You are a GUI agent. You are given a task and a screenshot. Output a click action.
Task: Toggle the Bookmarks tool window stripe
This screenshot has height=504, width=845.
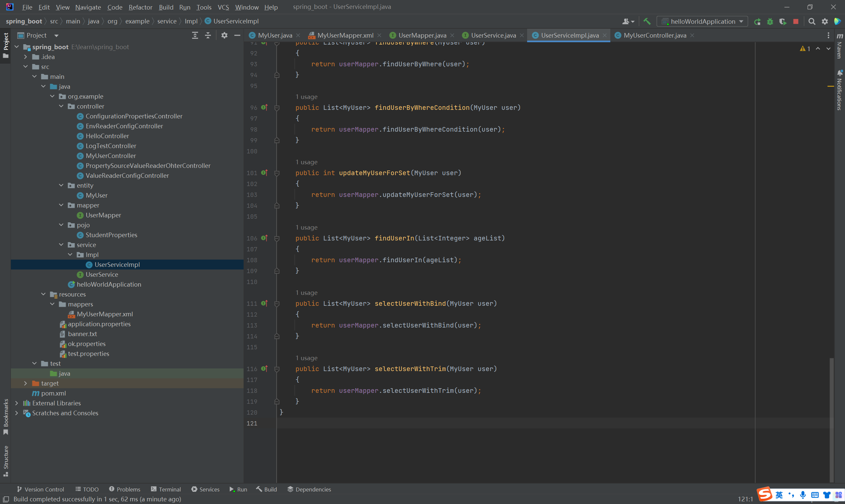pos(6,416)
